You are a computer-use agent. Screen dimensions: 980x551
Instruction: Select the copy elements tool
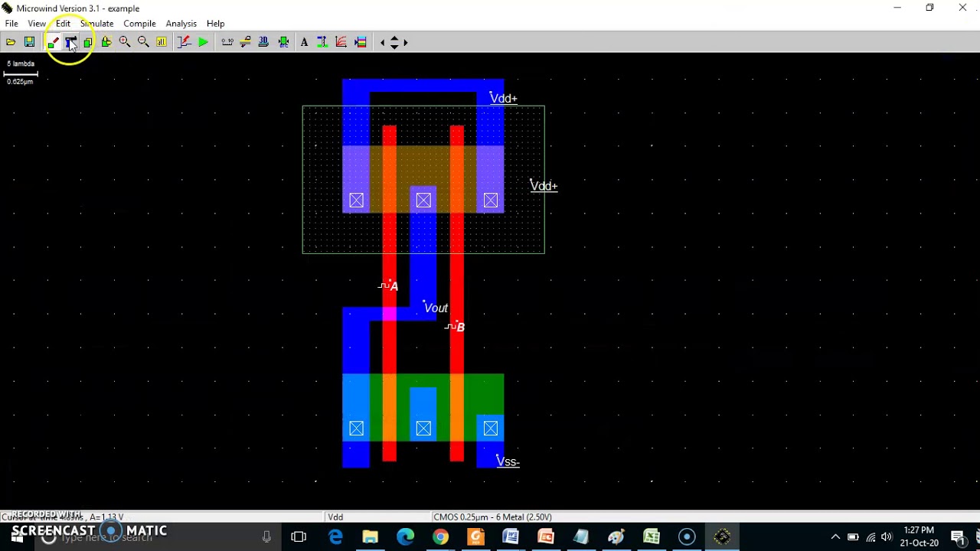pos(88,42)
